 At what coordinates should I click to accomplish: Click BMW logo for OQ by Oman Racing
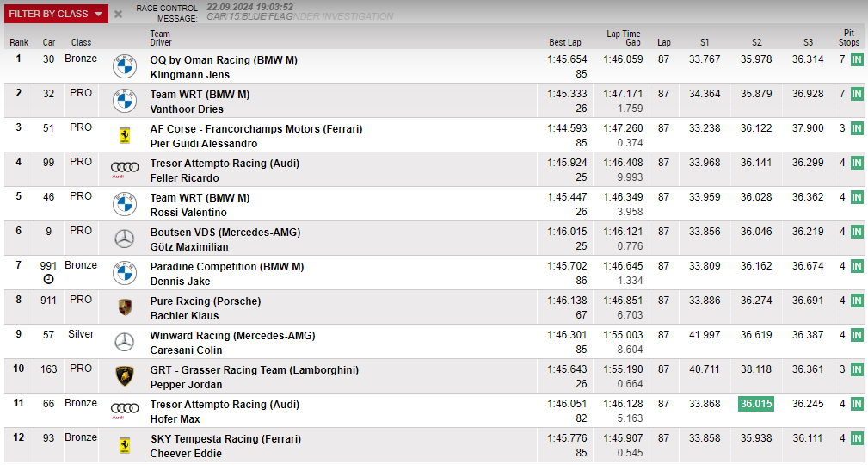[x=125, y=66]
